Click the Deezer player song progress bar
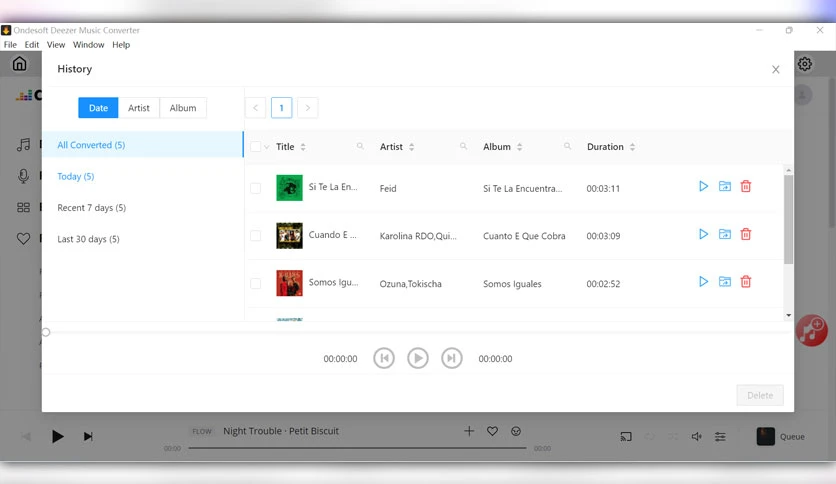This screenshot has height=484, width=836. 357,448
